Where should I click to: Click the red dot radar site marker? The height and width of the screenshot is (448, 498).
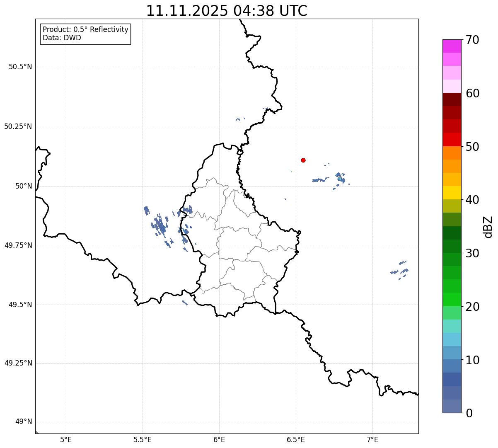tap(303, 160)
